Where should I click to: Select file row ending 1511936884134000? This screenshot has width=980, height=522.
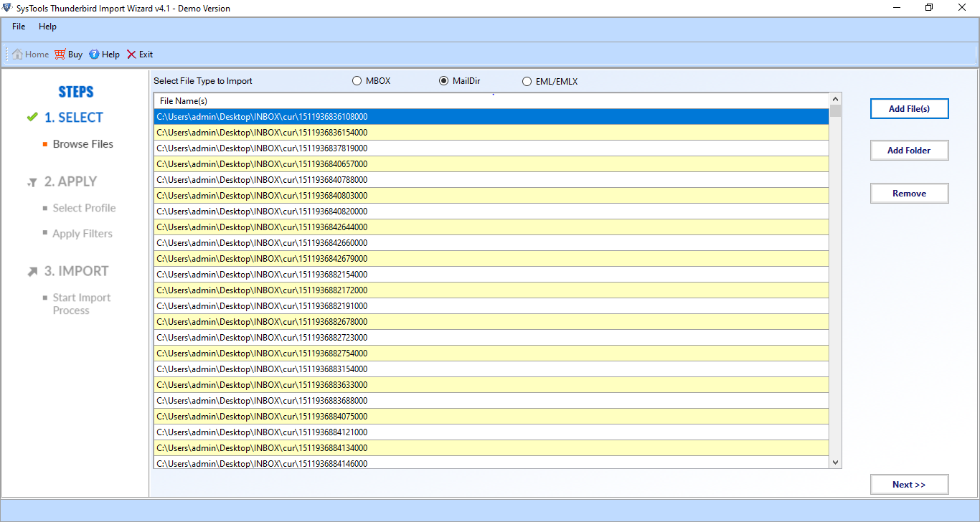[x=491, y=448]
